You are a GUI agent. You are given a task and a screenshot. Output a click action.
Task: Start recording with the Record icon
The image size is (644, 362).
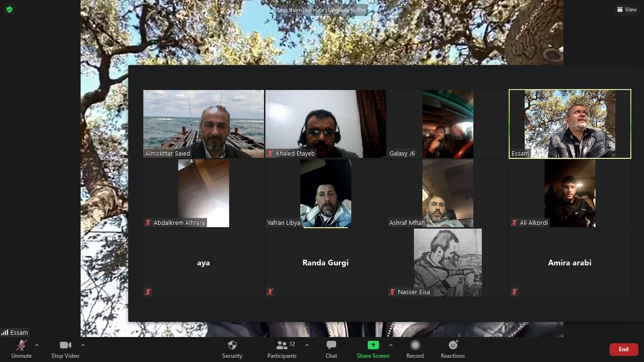[x=415, y=346]
